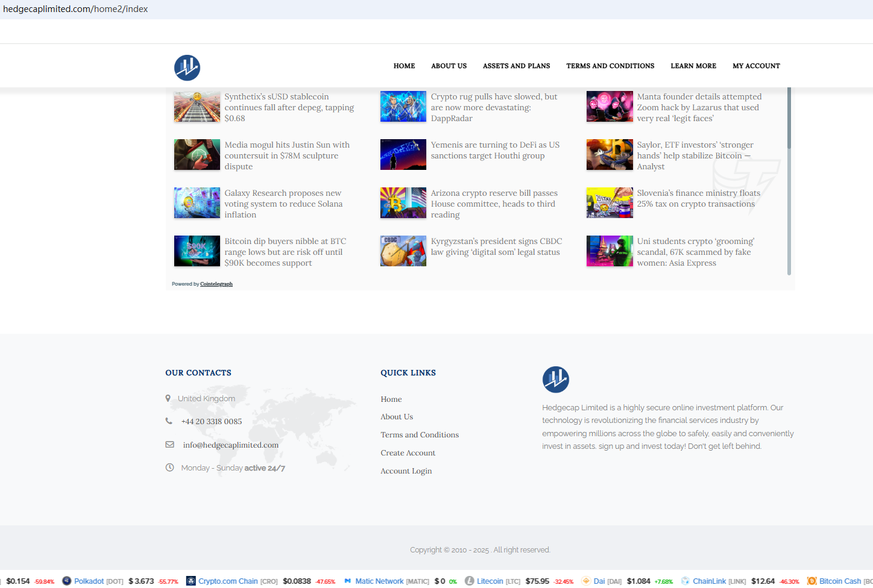Open the Cointelegraph powered-by link
This screenshot has width=873, height=588.
pos(216,284)
